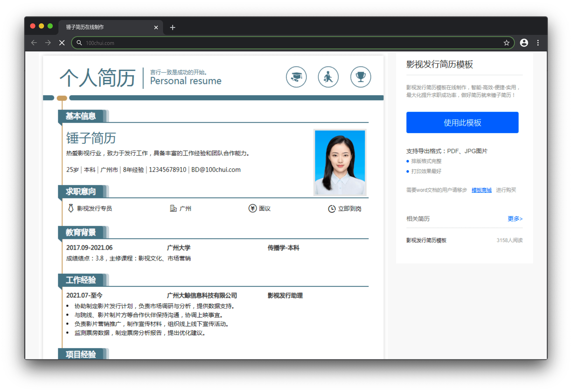Click the yen icon beside 面议

click(x=252, y=208)
